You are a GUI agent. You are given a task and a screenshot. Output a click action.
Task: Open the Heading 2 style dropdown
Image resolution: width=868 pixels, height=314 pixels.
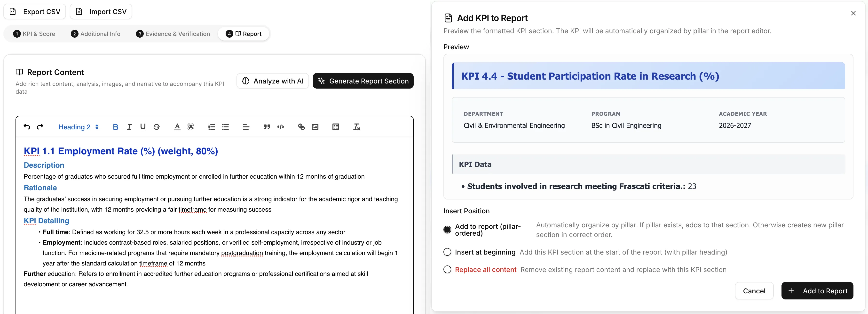pos(79,127)
